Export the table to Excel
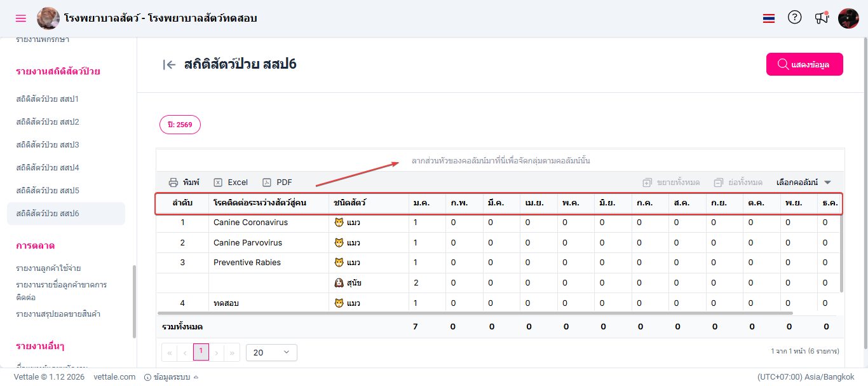 [231, 183]
